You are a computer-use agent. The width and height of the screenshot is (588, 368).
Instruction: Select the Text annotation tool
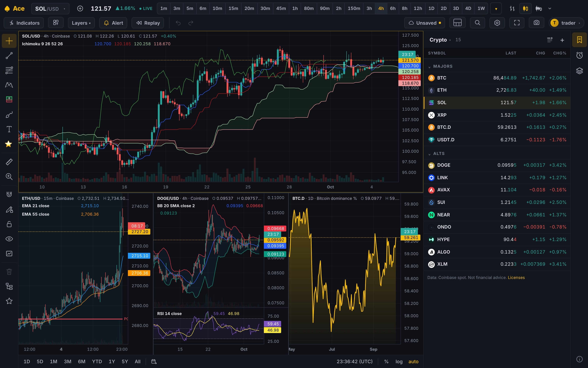[9, 129]
